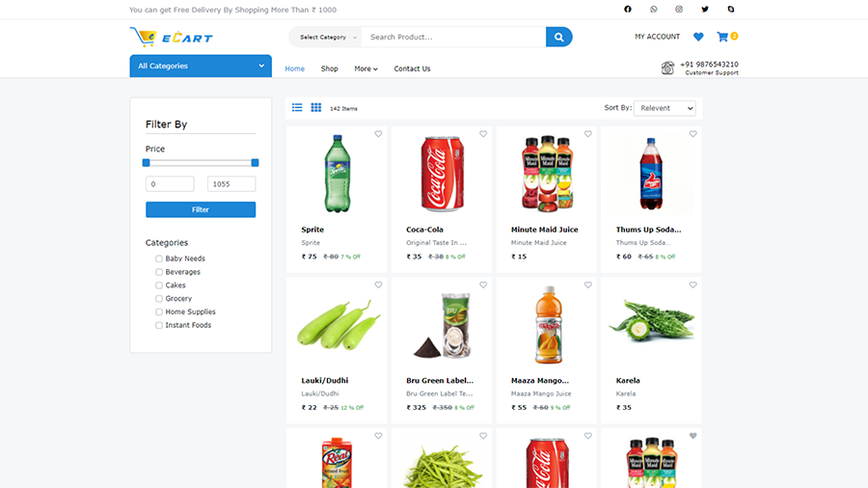Open the shopping cart icon
This screenshot has height=488, width=868.
[x=722, y=37]
